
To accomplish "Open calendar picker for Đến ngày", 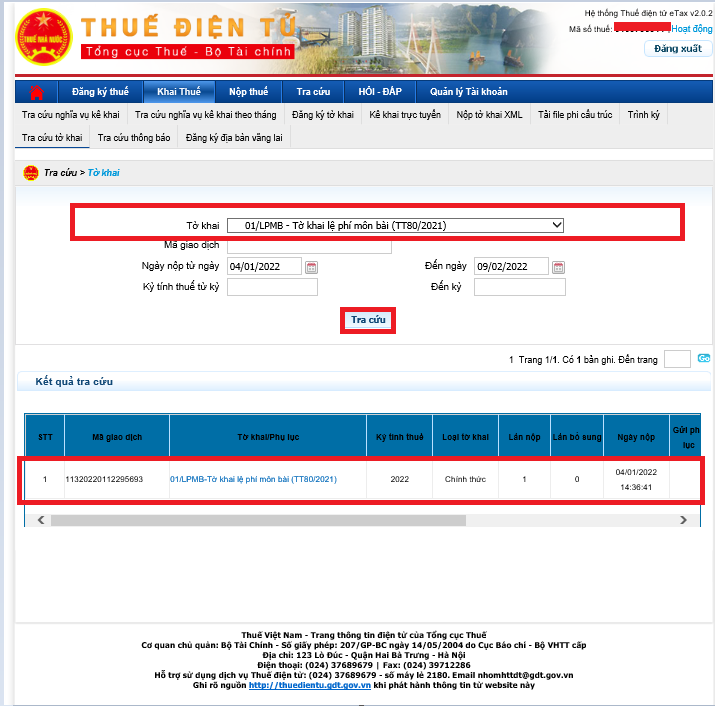I will click(x=558, y=267).
